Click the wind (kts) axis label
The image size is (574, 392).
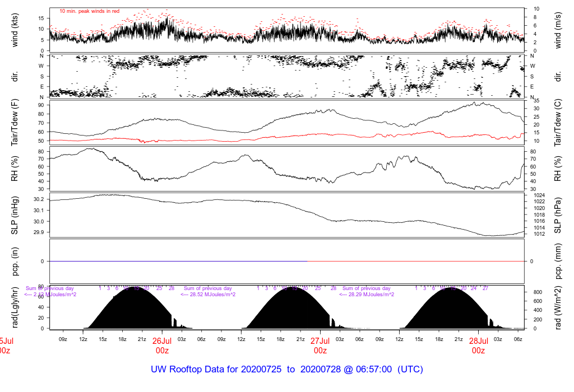pyautogui.click(x=15, y=30)
